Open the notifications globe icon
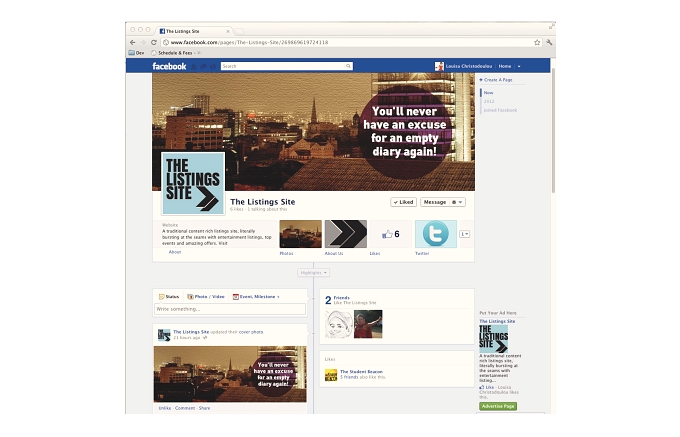680x437 pixels. click(212, 66)
